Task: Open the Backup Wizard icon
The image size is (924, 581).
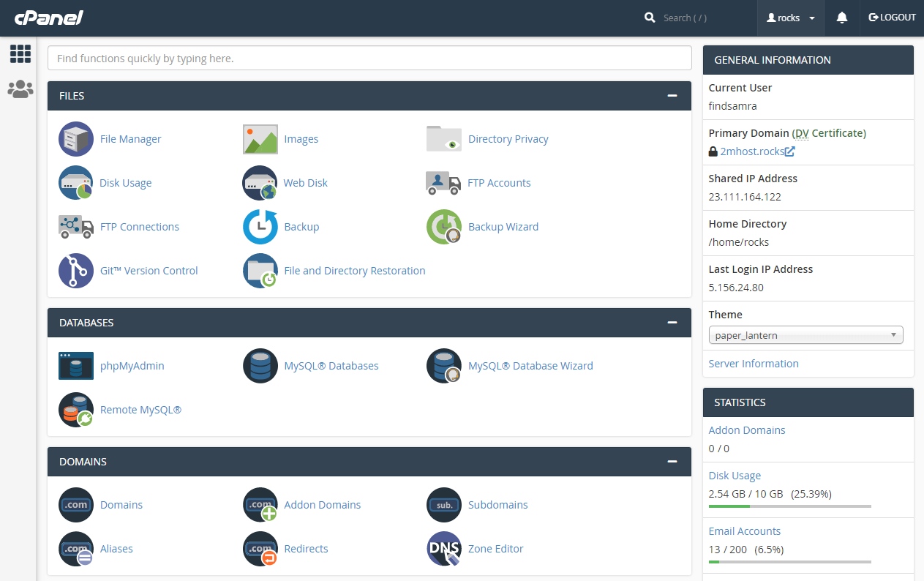Action: pos(444,227)
